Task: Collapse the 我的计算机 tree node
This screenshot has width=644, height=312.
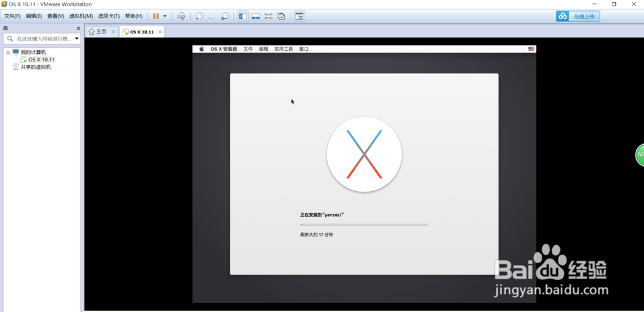Action: pos(8,53)
